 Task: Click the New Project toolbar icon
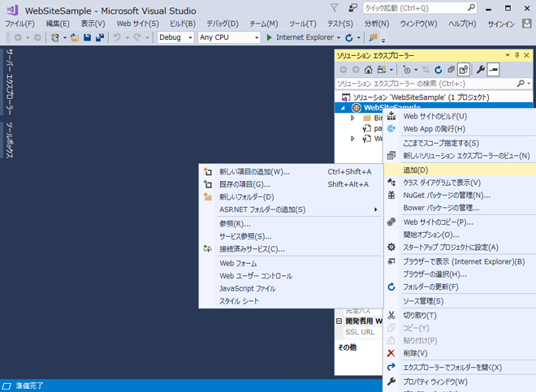pos(55,37)
